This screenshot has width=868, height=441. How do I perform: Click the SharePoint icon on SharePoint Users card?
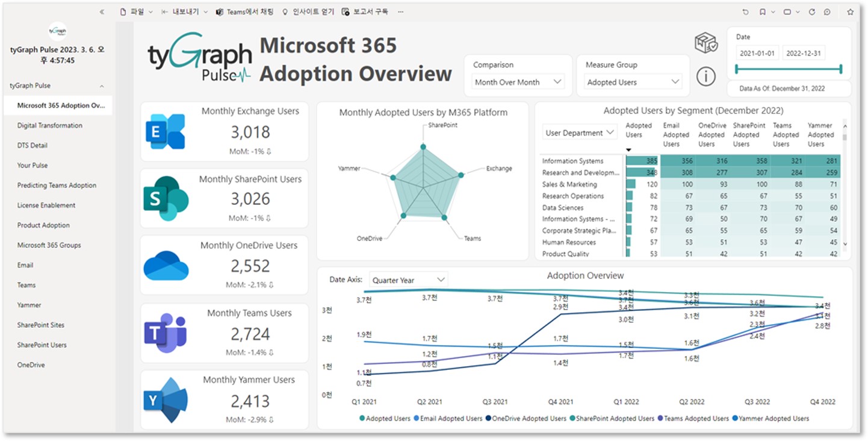coord(166,199)
